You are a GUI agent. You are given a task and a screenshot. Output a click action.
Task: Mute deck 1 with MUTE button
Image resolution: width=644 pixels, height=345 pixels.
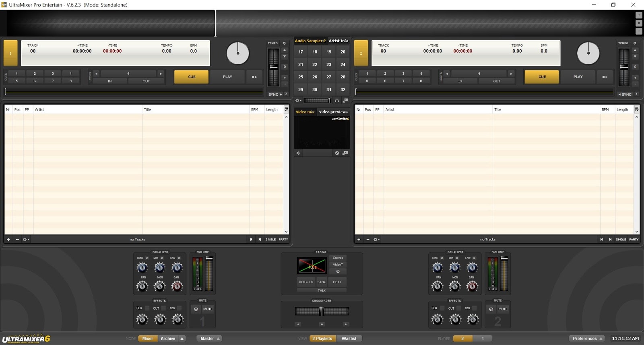click(208, 309)
